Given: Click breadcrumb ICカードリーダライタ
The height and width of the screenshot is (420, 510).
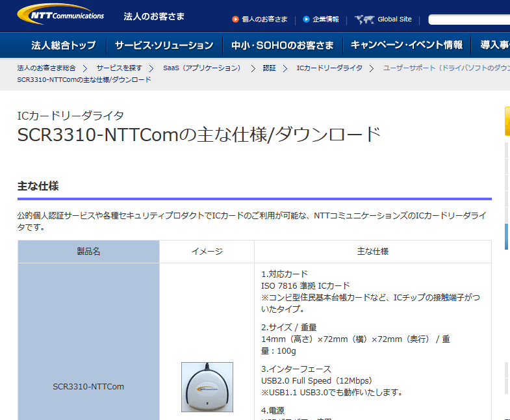Looking at the screenshot, I should click(329, 68).
